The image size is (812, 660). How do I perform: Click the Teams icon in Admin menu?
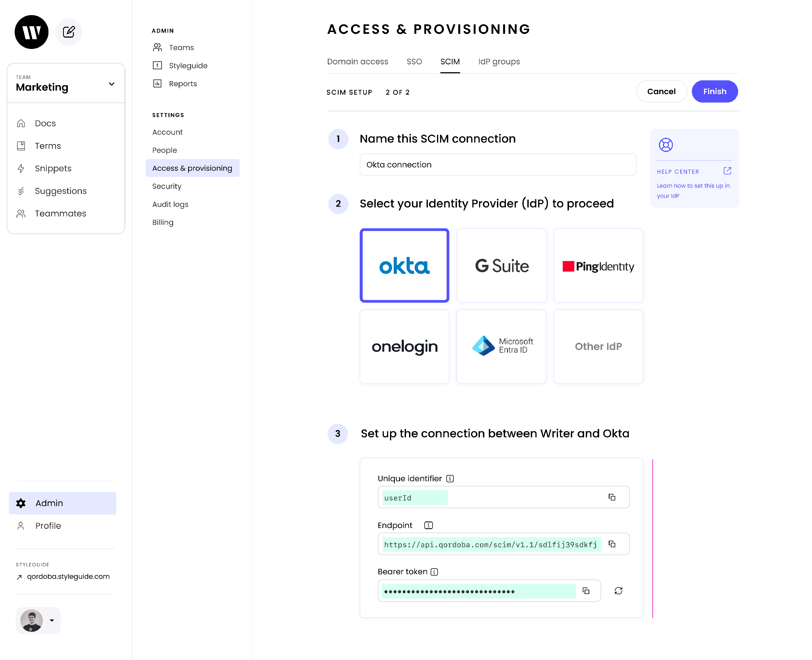158,47
